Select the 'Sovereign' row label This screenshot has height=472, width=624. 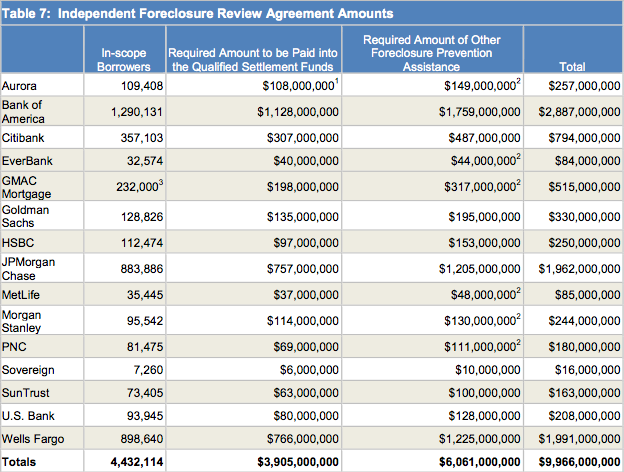click(x=28, y=370)
